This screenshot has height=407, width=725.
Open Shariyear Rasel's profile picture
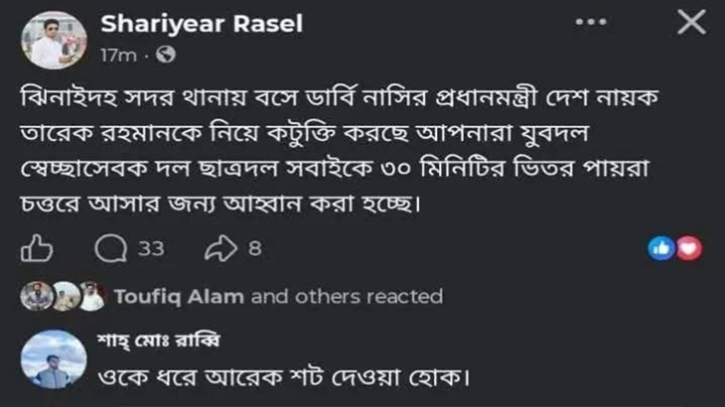tap(54, 40)
